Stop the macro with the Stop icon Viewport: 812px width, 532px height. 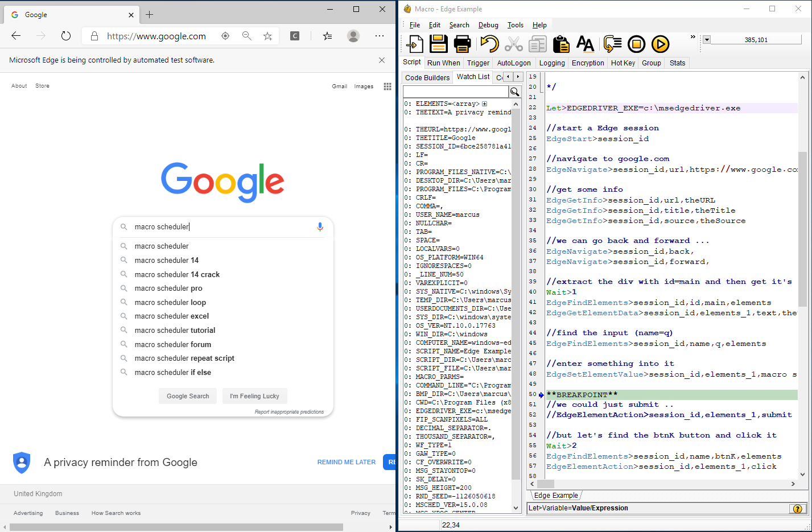coord(636,44)
